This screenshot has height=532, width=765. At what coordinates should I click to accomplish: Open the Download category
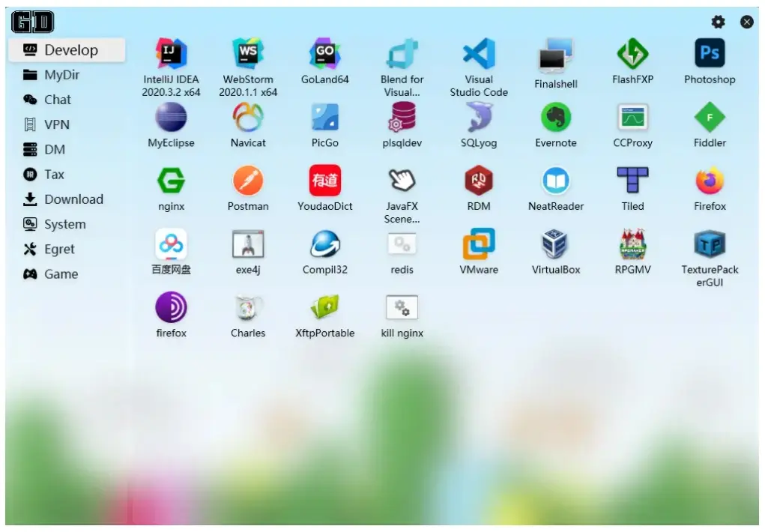67,199
